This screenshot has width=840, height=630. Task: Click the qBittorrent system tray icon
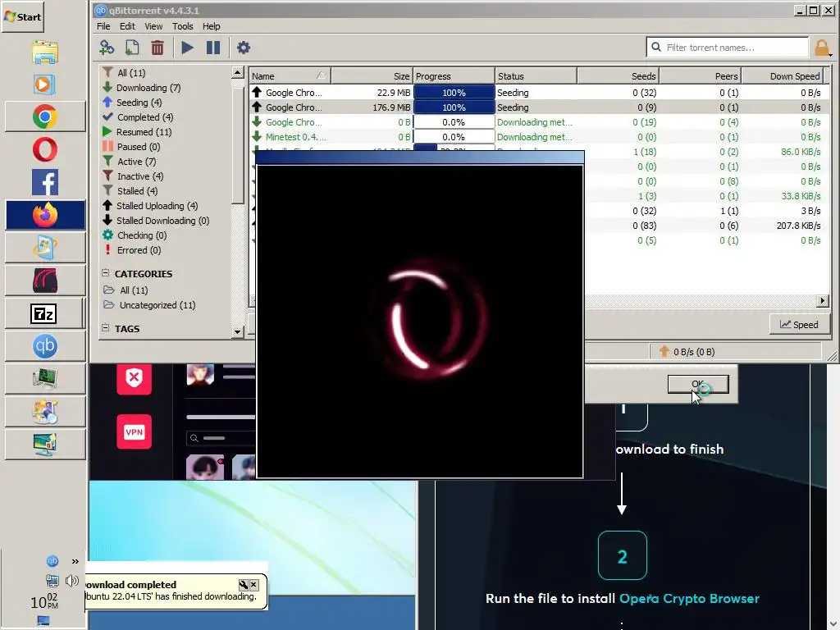pyautogui.click(x=52, y=561)
